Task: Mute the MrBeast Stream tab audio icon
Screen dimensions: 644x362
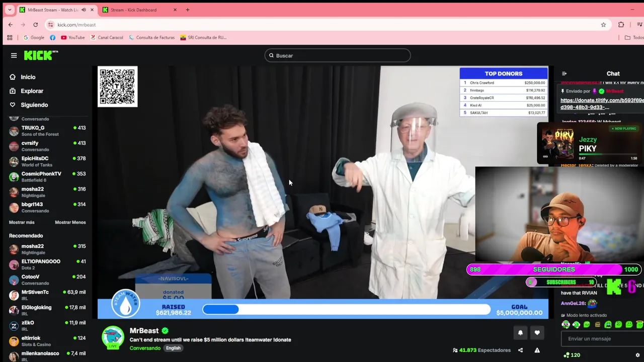Action: (84, 10)
